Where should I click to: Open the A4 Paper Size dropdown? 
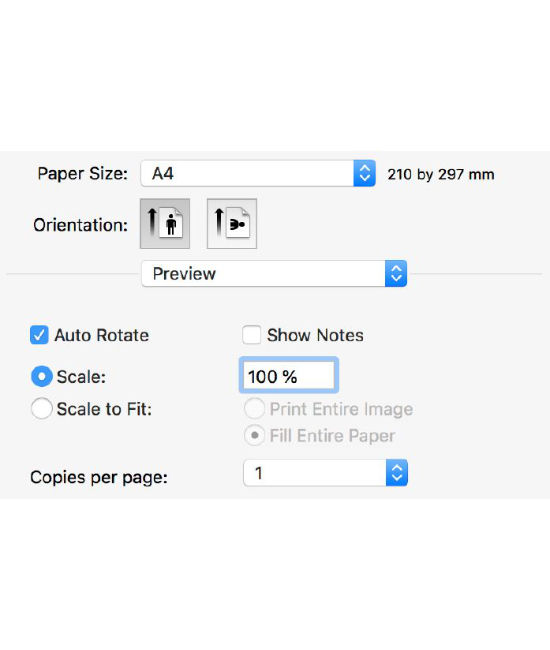pyautogui.click(x=258, y=173)
